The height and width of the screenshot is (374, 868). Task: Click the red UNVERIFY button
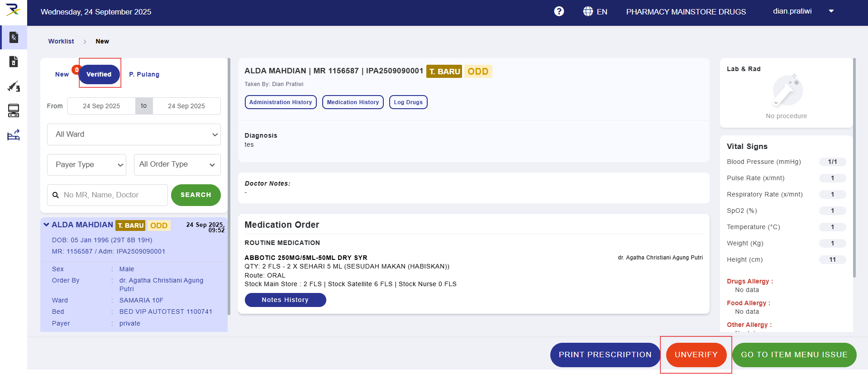(x=696, y=355)
